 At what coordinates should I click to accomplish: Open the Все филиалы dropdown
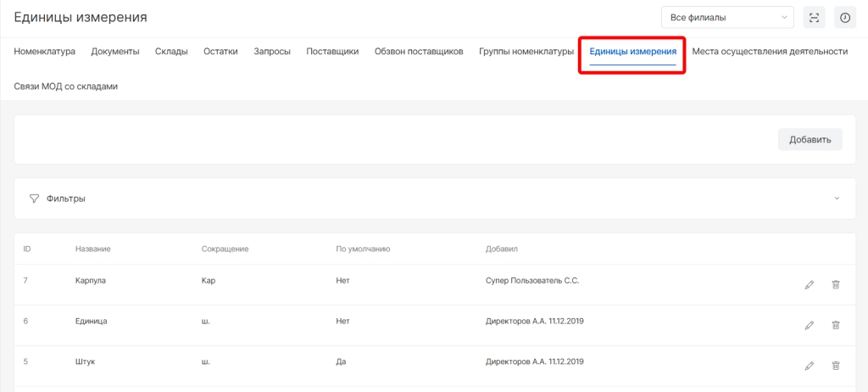click(726, 17)
